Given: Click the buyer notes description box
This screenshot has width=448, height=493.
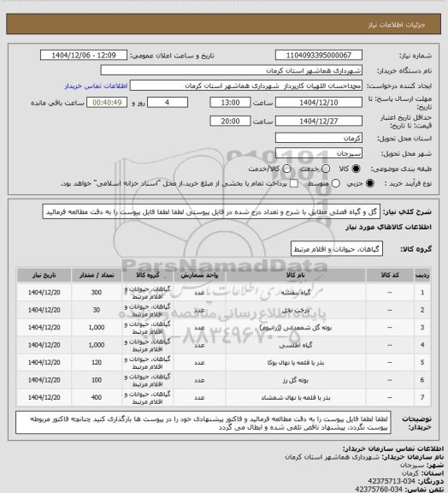Looking at the screenshot, I should 203,423.
